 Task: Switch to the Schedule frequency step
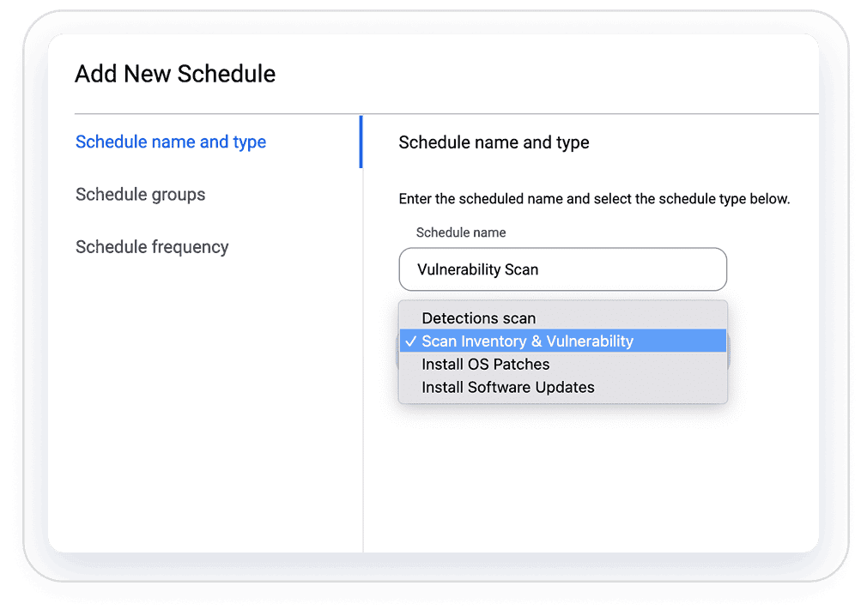(152, 247)
